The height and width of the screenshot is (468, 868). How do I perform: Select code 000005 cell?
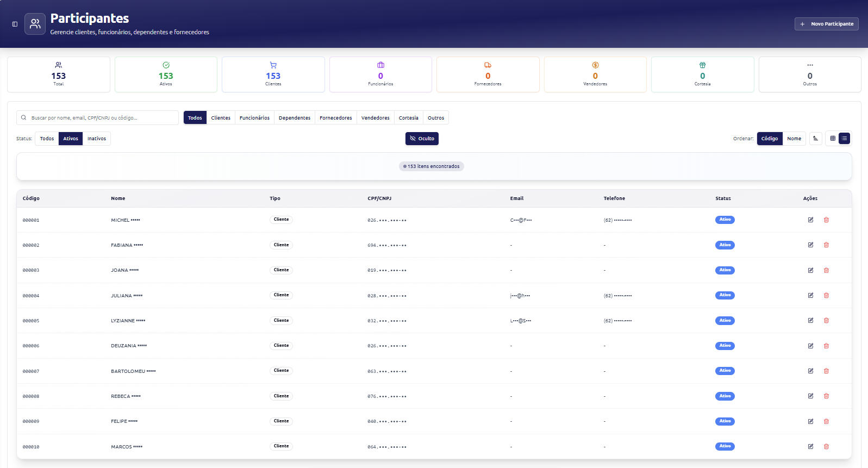click(31, 321)
